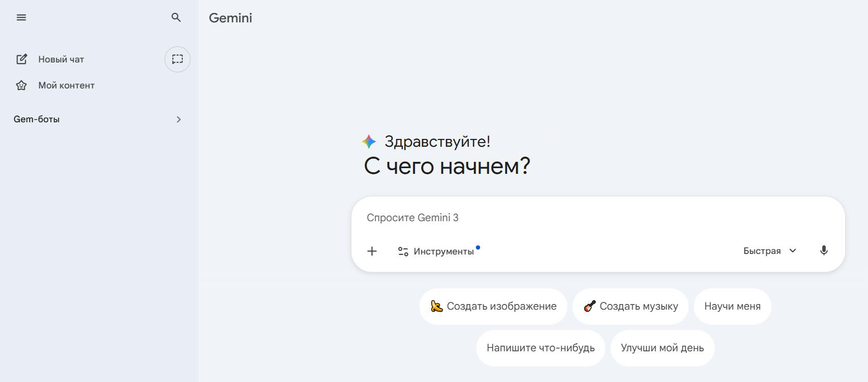
Task: Click the search icon in the sidebar
Action: (x=176, y=17)
